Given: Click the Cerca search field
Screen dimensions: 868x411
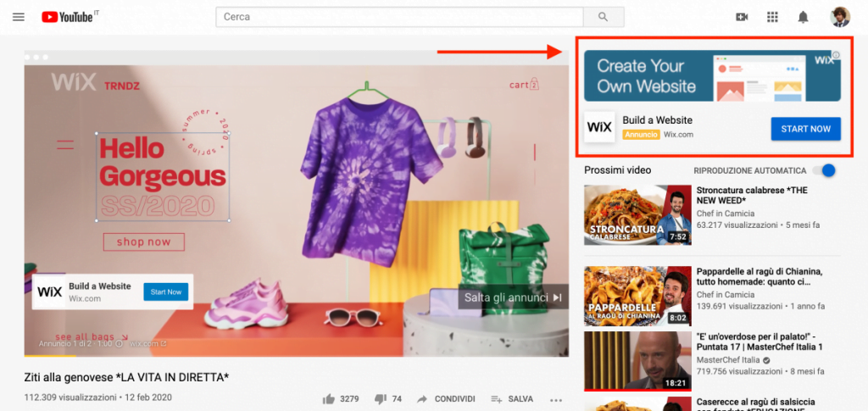Looking at the screenshot, I should pos(400,17).
